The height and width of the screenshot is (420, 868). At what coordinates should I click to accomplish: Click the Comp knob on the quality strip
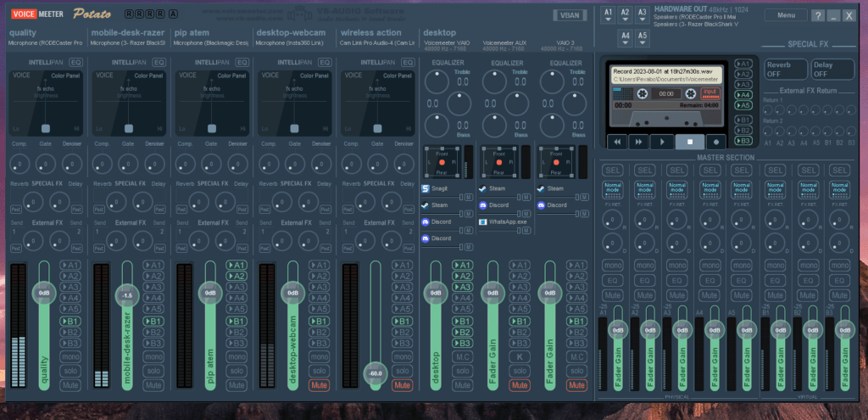pyautogui.click(x=19, y=164)
